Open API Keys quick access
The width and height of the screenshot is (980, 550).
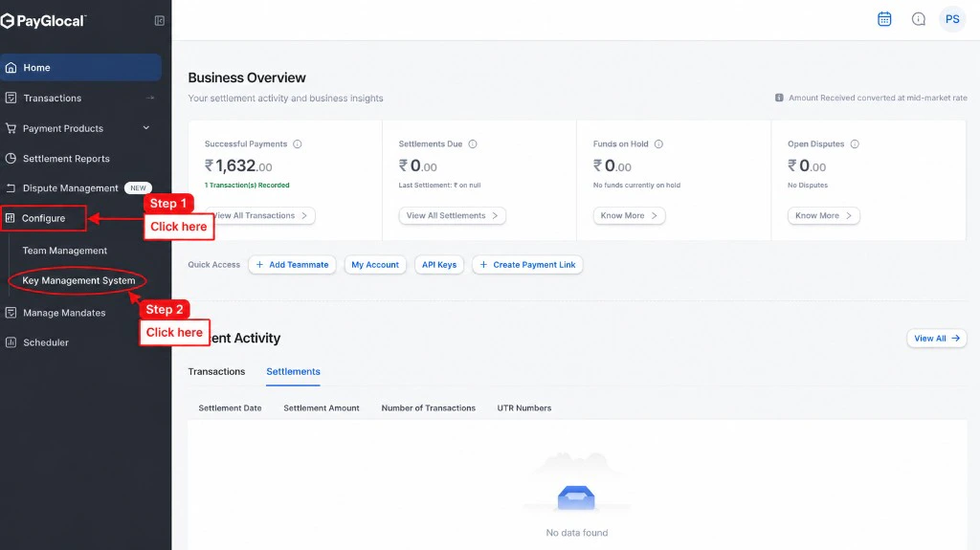[x=438, y=265]
